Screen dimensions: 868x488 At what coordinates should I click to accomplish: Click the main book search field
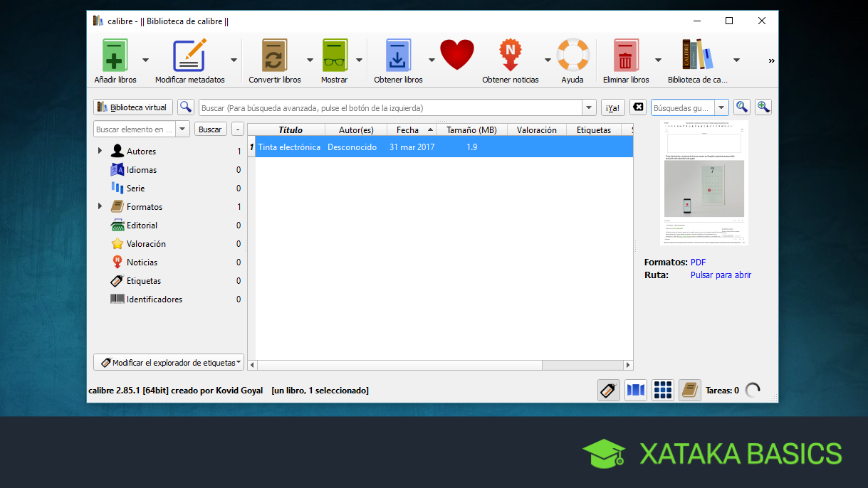[x=390, y=107]
